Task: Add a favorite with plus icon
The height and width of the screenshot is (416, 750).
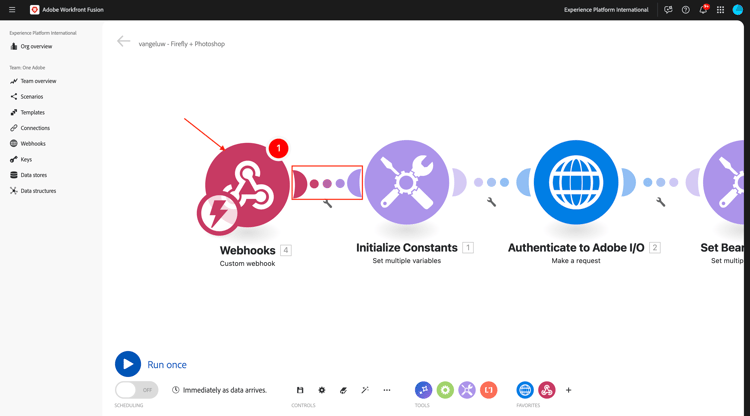Action: click(x=568, y=390)
